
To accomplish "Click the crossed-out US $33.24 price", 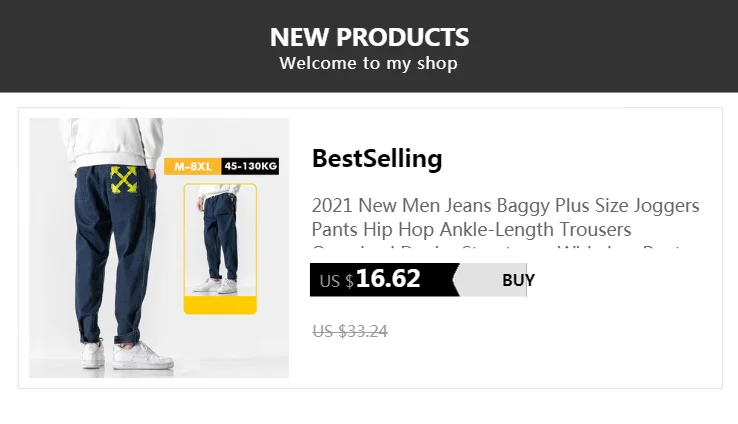I will click(x=350, y=331).
